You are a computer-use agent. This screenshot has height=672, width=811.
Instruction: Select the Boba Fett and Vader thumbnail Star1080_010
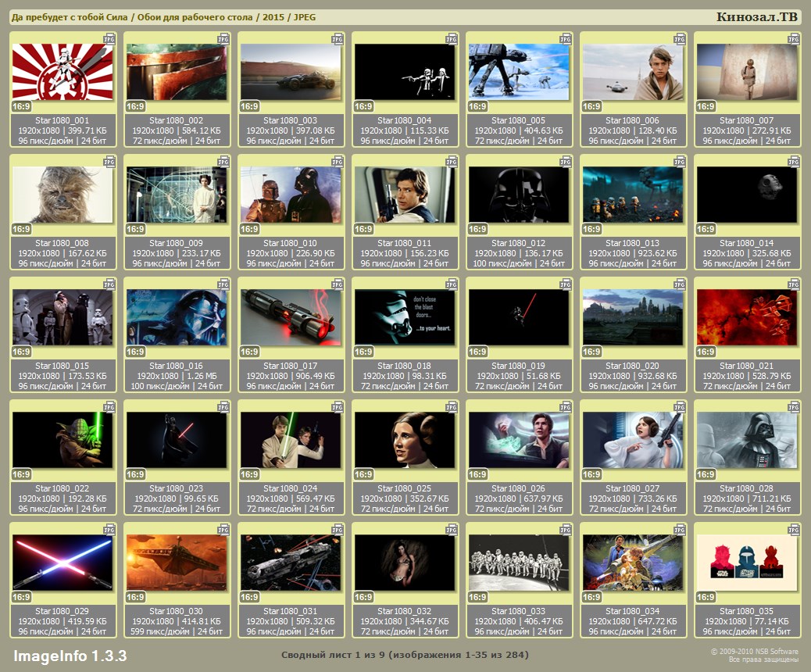pos(291,194)
